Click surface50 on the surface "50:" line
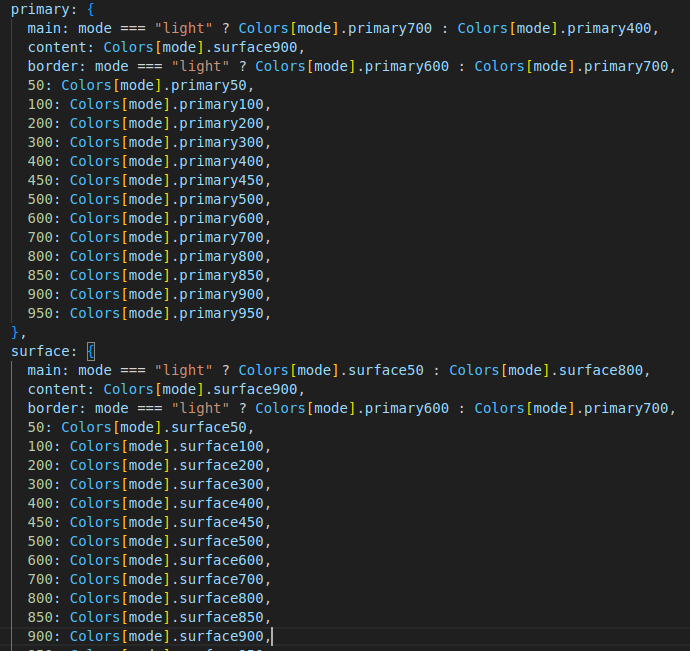 [216, 427]
